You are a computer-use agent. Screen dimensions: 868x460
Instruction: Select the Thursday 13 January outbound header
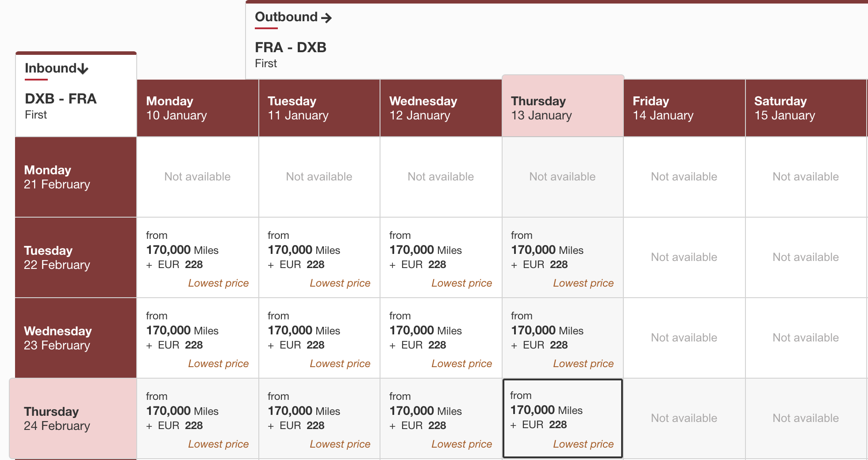click(x=562, y=108)
